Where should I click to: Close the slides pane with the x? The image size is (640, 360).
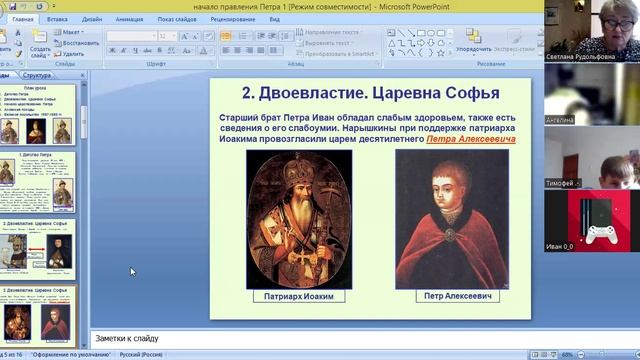coord(82,75)
